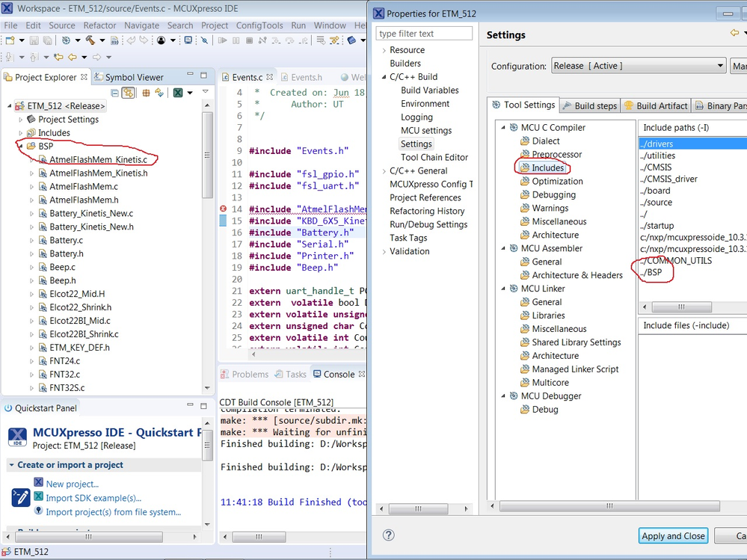Click the binary file icon next to Build

pos(114,40)
